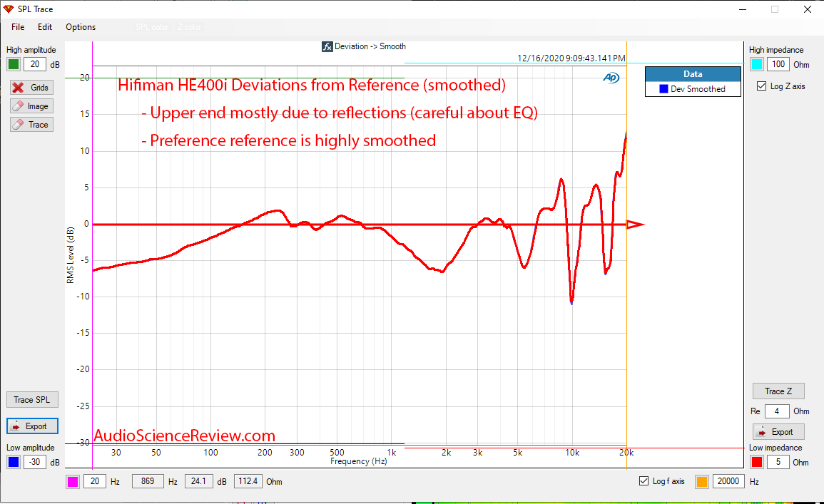
Task: Click the fx icon beside Deviation -> Smooth
Action: [327, 47]
